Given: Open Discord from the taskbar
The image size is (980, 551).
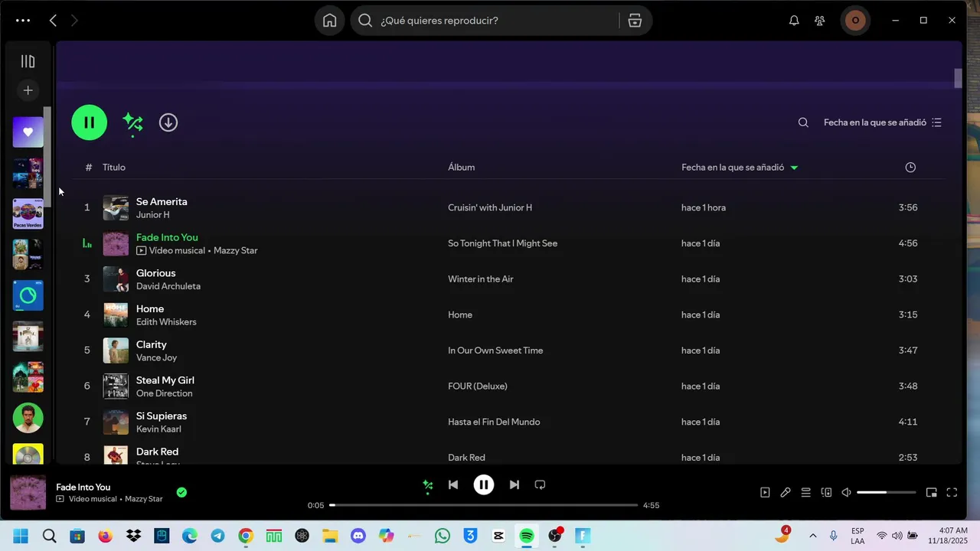Looking at the screenshot, I should coord(358,536).
